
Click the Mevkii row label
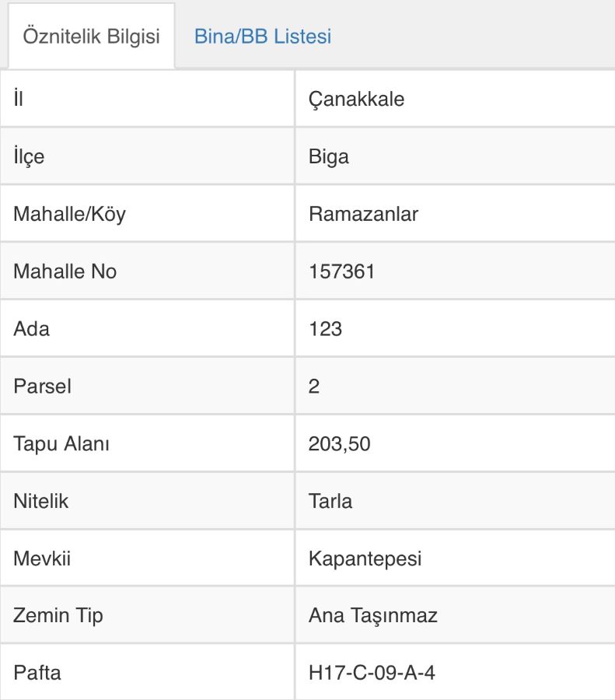coord(42,558)
